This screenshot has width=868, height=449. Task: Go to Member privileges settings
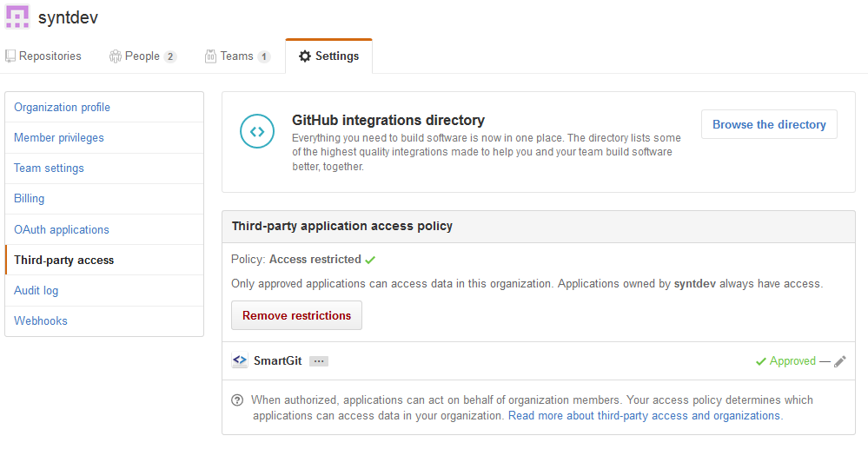point(58,138)
